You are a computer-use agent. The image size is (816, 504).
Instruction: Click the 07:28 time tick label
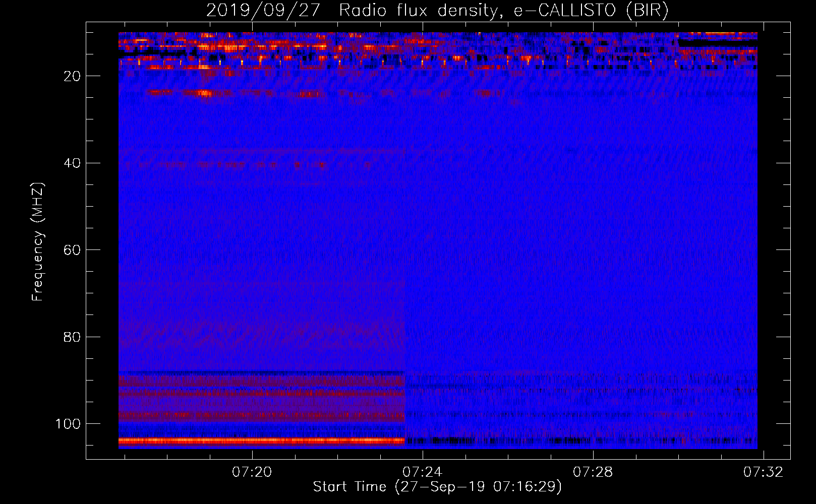click(593, 472)
